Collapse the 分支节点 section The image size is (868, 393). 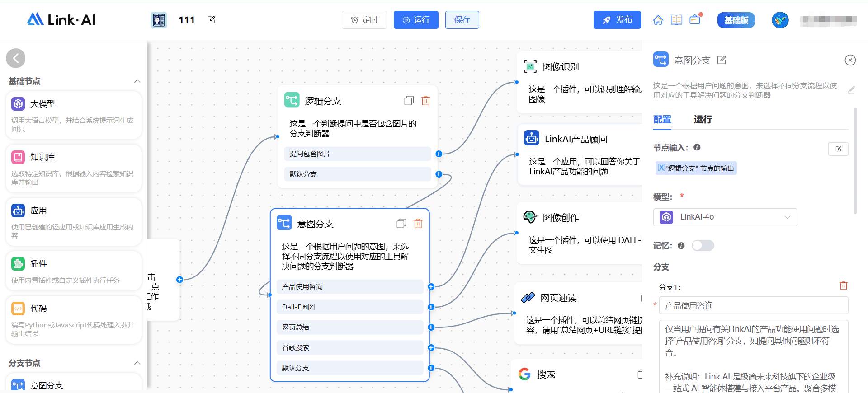click(x=137, y=363)
